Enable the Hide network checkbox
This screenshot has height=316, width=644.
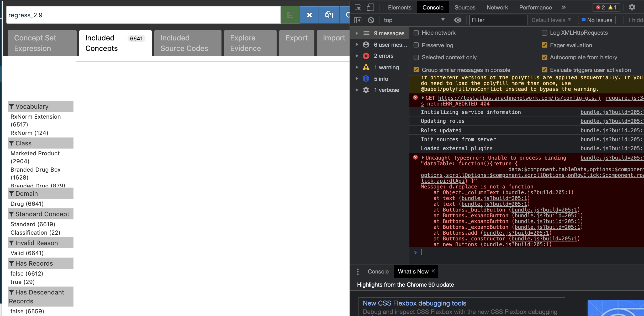pyautogui.click(x=416, y=33)
